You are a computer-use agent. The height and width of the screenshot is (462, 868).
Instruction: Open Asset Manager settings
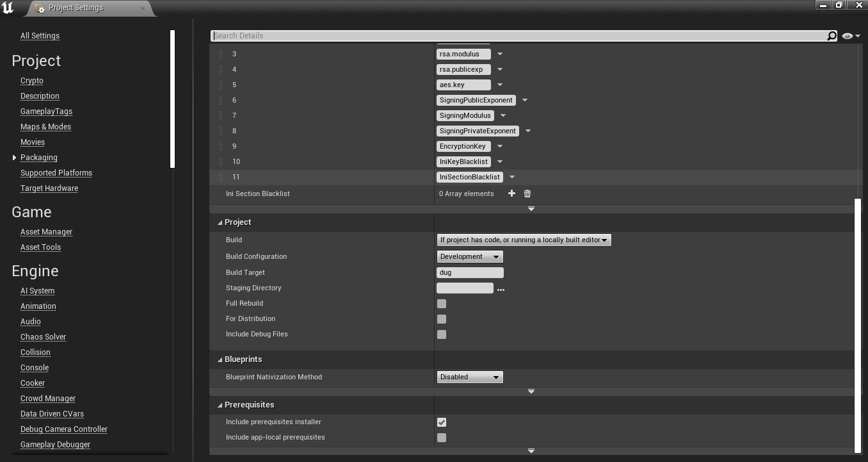point(46,232)
